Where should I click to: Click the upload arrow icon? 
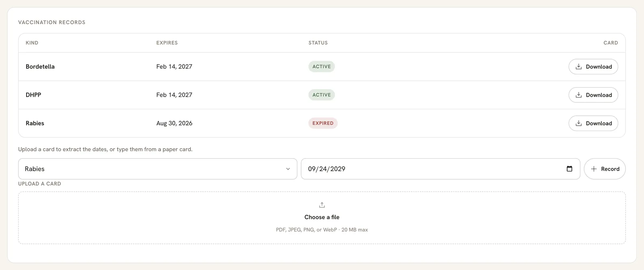[322, 205]
